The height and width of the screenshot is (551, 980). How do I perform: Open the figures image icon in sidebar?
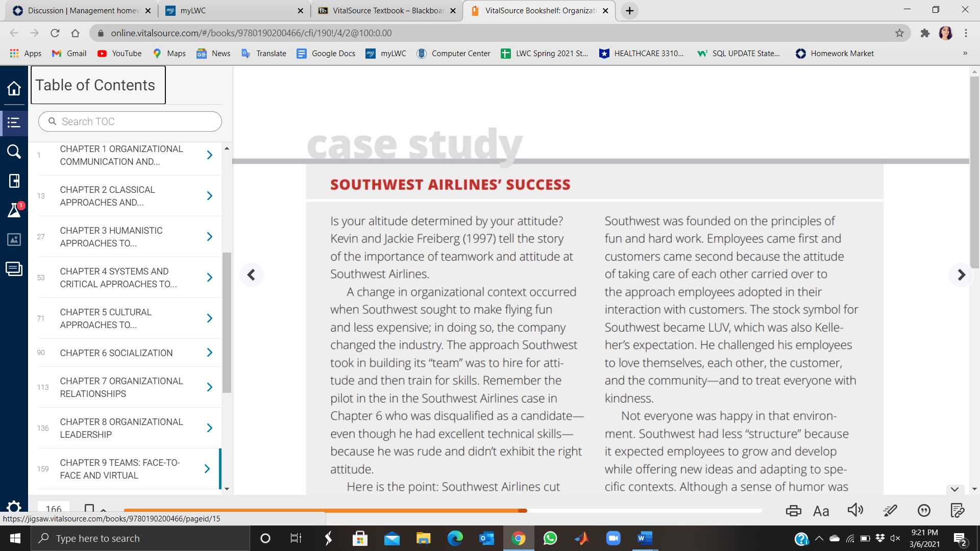coord(14,239)
